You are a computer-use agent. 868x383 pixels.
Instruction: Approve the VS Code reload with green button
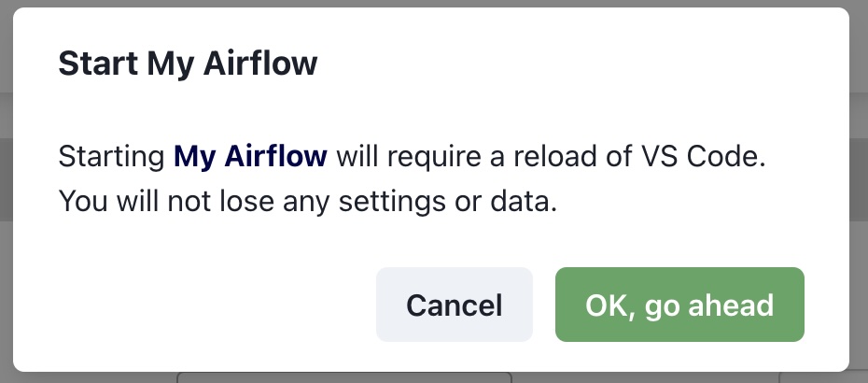click(x=679, y=305)
